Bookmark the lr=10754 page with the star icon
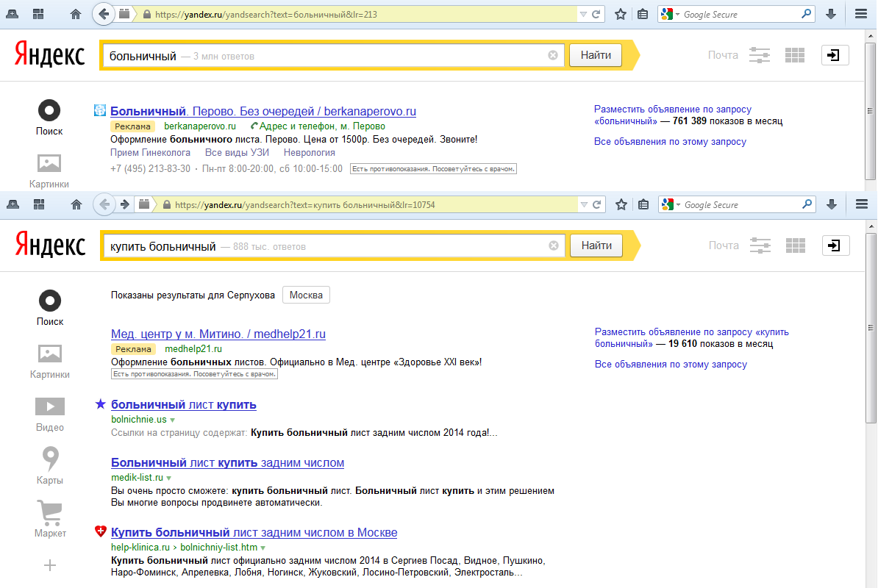The height and width of the screenshot is (588, 878). (x=621, y=205)
